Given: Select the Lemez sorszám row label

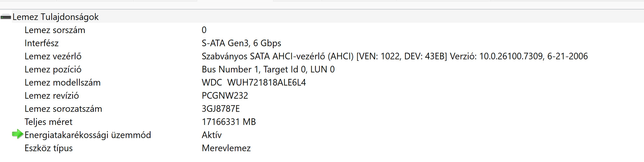Looking at the screenshot, I should (x=55, y=30).
